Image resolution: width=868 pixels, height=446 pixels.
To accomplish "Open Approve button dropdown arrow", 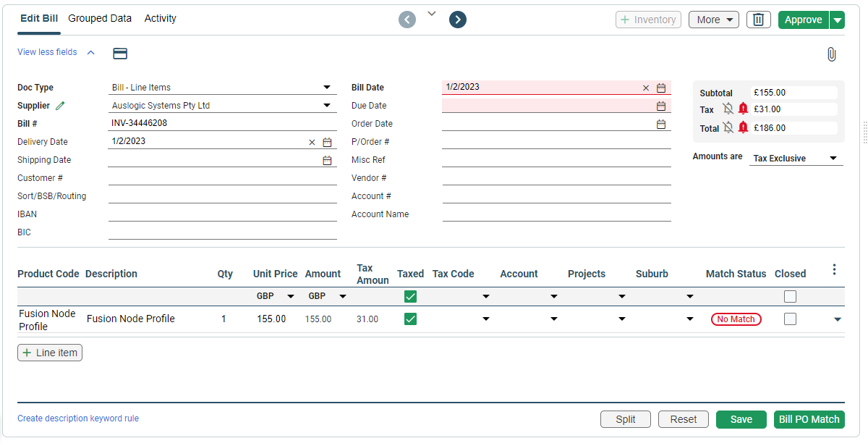I will point(838,20).
